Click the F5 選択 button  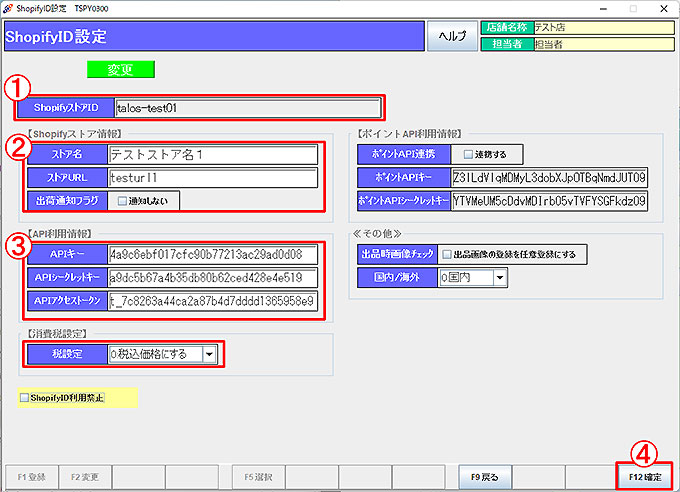coord(258,477)
